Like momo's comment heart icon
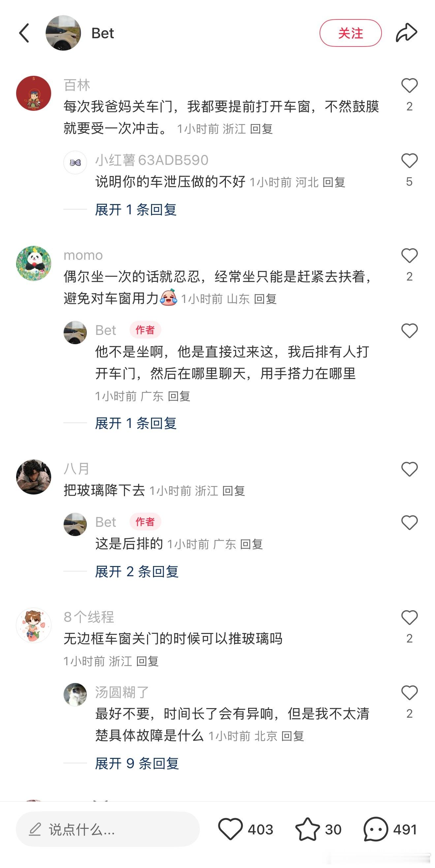Viewport: 435px width, 868px height. pos(409,255)
